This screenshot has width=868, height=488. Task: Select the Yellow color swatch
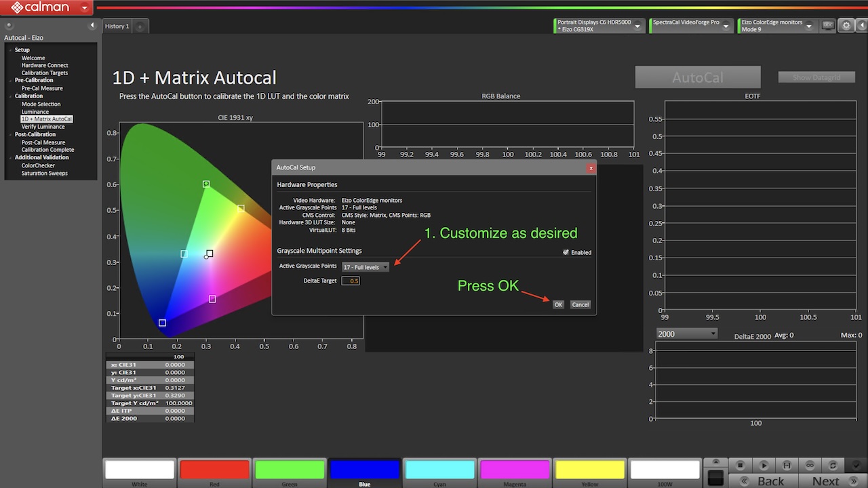click(590, 473)
